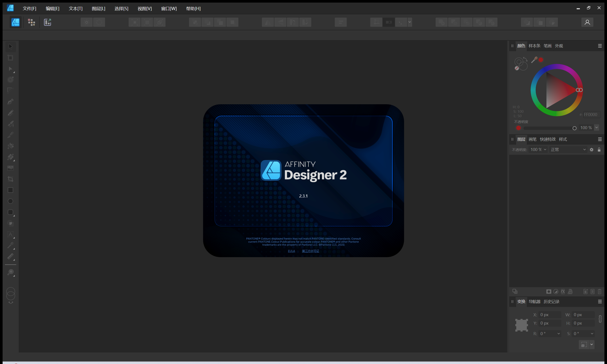The height and width of the screenshot is (364, 607).
Task: Open the EULA link
Action: click(292, 251)
